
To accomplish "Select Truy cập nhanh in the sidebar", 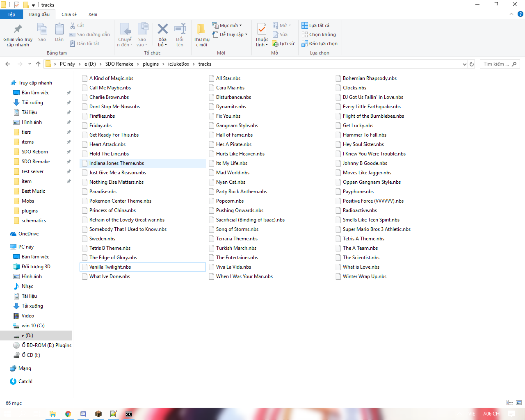I will [x=35, y=83].
